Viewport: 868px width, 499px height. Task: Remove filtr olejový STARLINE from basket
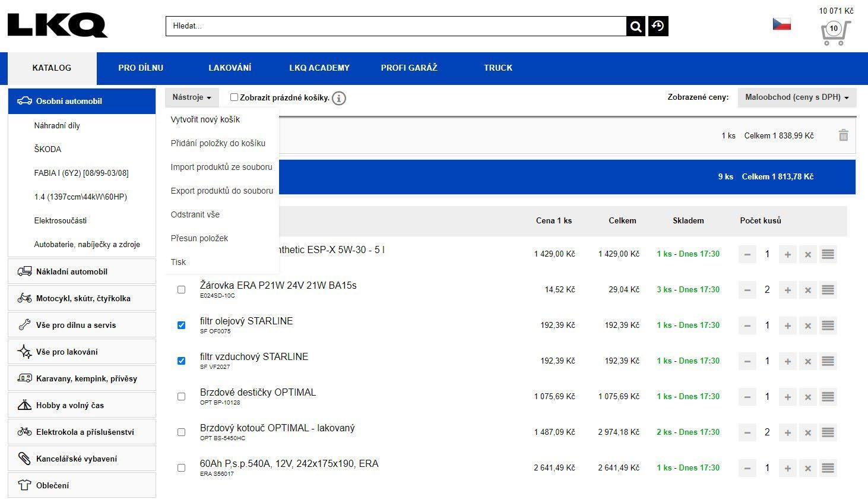(807, 326)
